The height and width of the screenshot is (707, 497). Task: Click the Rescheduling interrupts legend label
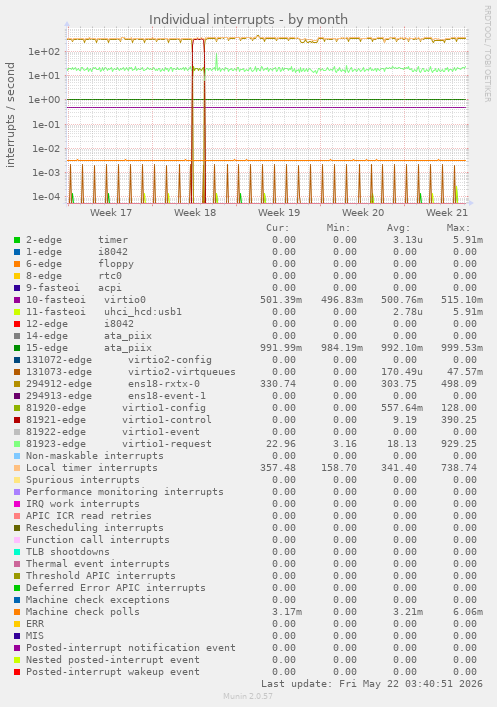coord(95,528)
